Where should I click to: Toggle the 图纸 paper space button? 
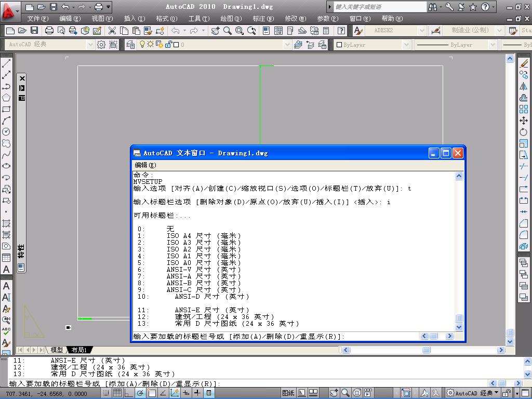[x=288, y=393]
